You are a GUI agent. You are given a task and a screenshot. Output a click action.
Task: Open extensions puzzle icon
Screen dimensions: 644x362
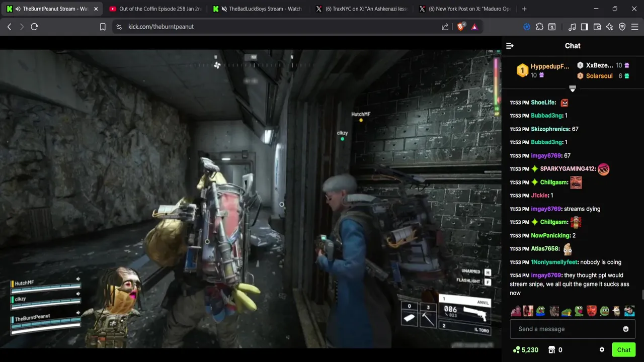pos(539,27)
